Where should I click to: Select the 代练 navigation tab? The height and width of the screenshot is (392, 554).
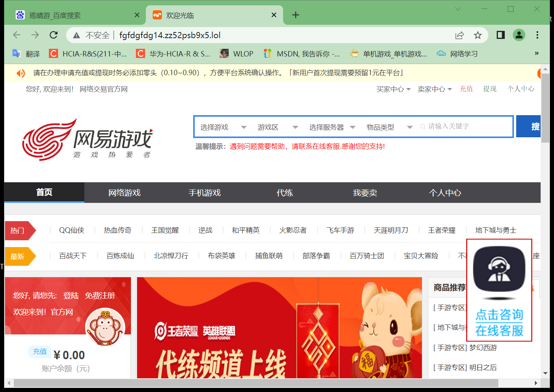click(x=285, y=193)
